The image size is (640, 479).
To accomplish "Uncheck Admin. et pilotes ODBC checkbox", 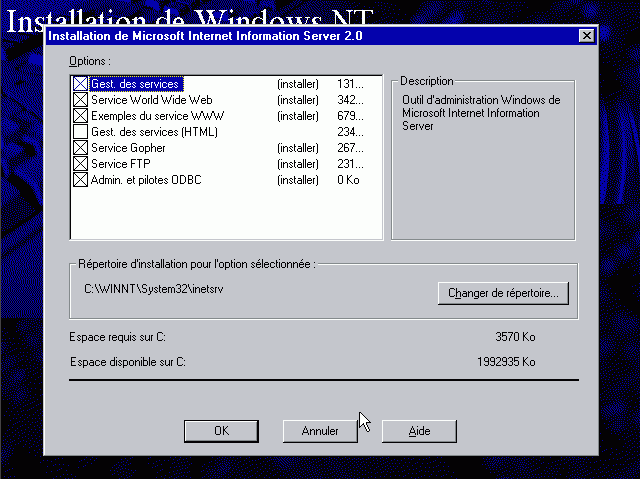I will [80, 180].
